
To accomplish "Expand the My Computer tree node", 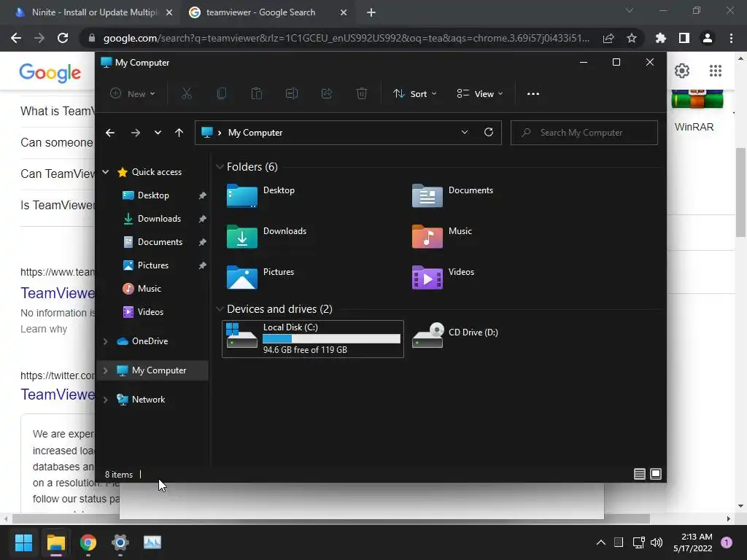I will click(106, 370).
